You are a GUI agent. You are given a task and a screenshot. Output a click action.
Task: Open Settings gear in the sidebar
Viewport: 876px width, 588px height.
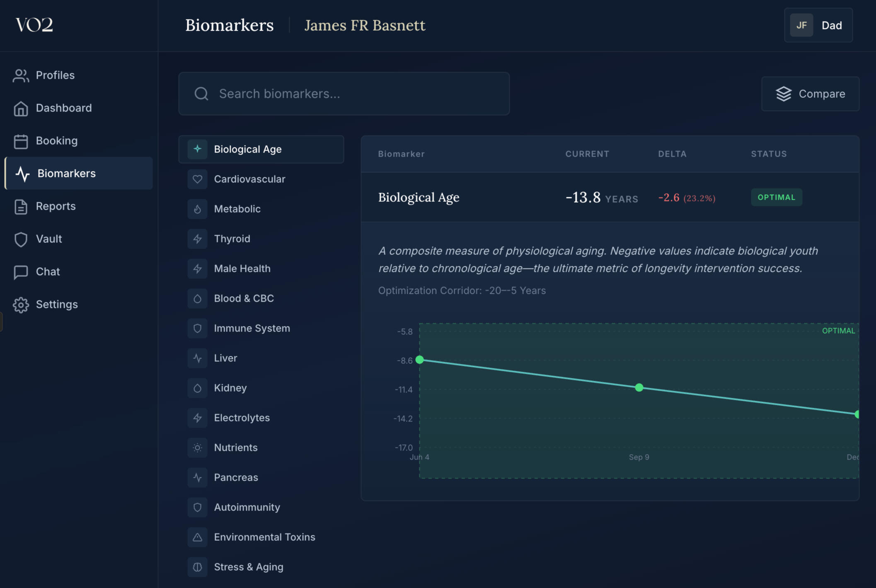click(x=21, y=305)
